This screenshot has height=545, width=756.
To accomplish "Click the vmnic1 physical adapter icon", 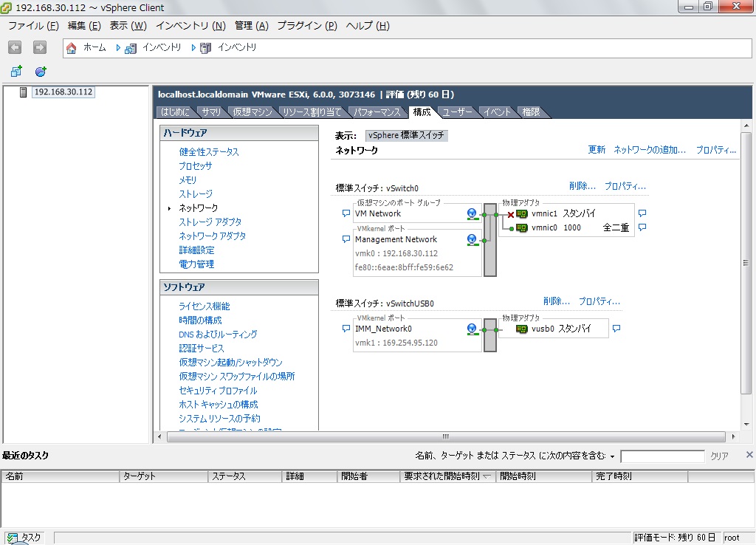I will [x=522, y=213].
